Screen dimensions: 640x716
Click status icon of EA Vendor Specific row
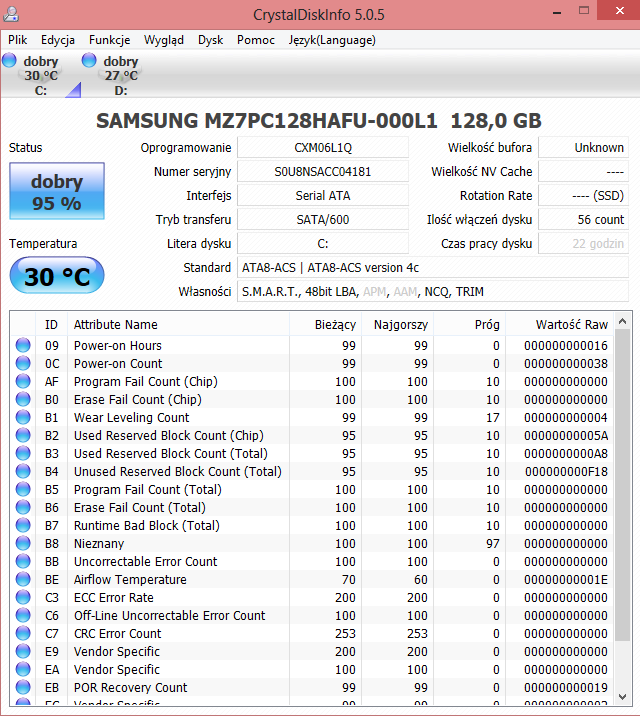[x=23, y=669]
